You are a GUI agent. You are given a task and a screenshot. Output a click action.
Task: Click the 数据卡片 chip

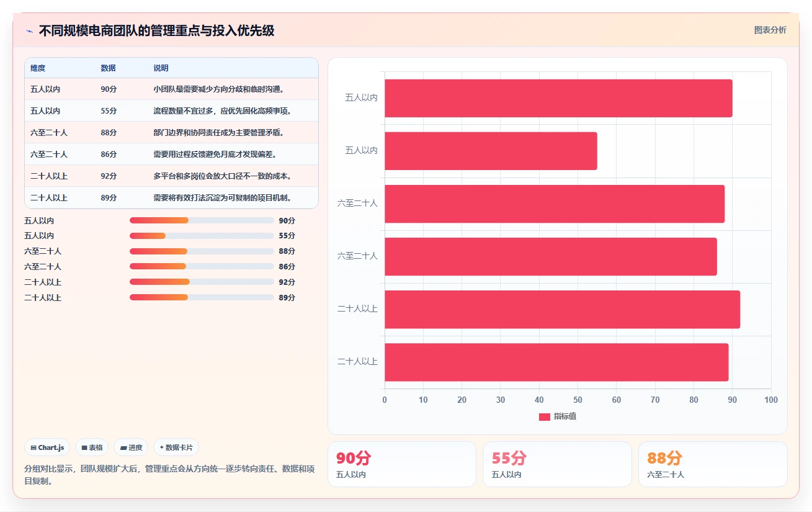(x=176, y=447)
